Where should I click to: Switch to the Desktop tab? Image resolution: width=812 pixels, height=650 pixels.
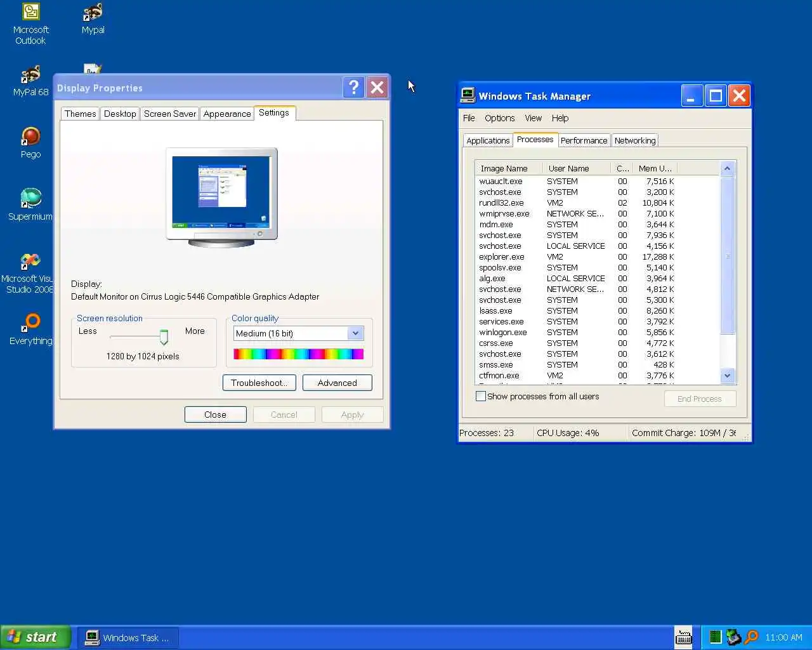coord(120,114)
